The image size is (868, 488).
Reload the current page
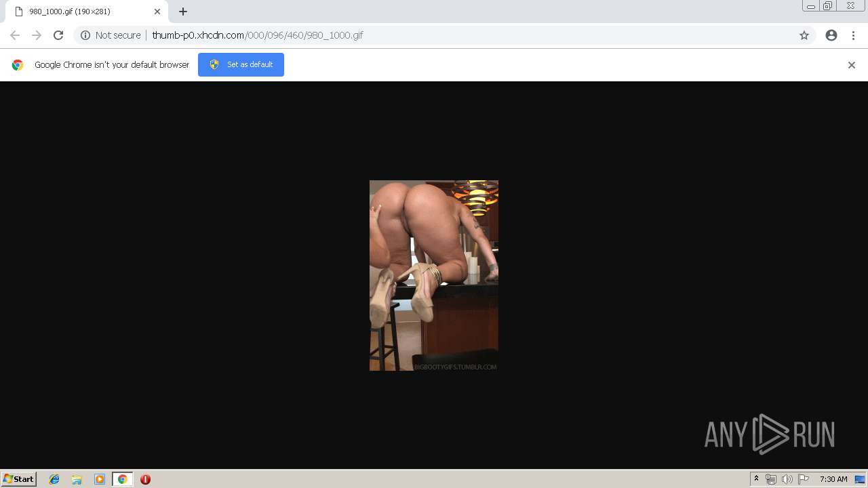(58, 35)
